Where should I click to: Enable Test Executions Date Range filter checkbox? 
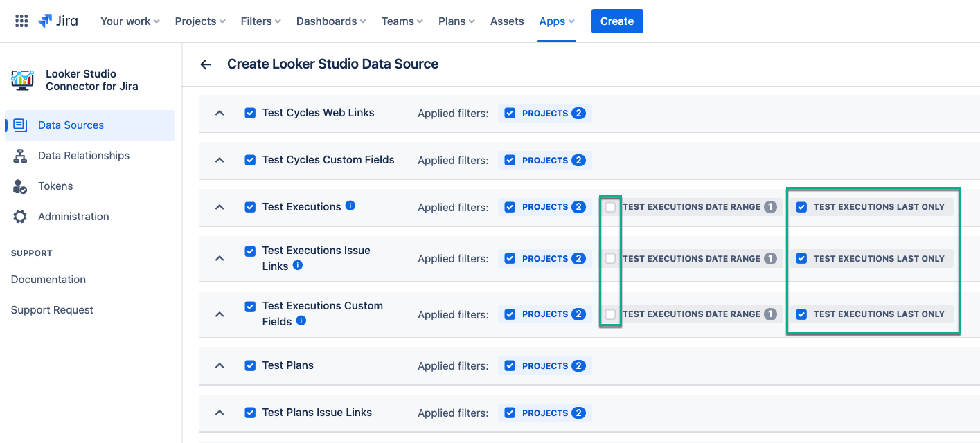[610, 207]
